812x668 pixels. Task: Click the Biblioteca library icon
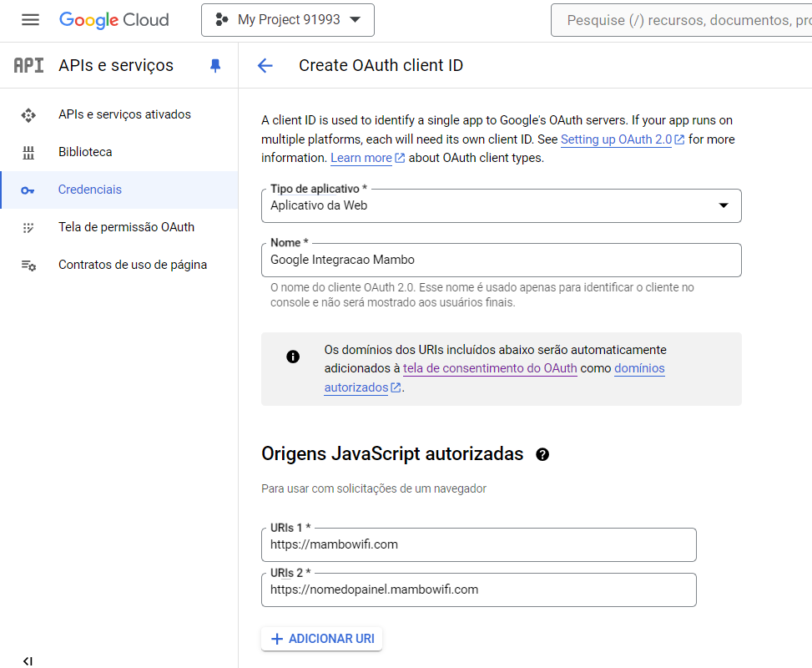(x=28, y=152)
